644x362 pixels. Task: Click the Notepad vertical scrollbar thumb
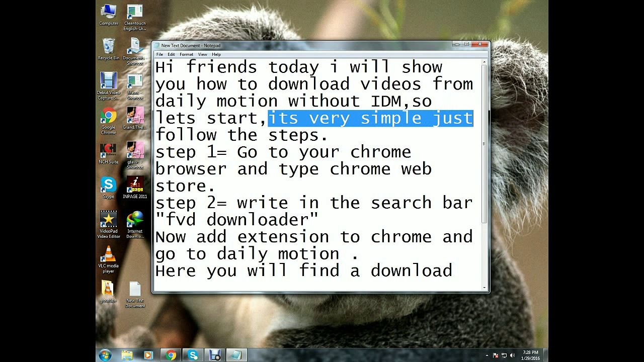pyautogui.click(x=485, y=143)
